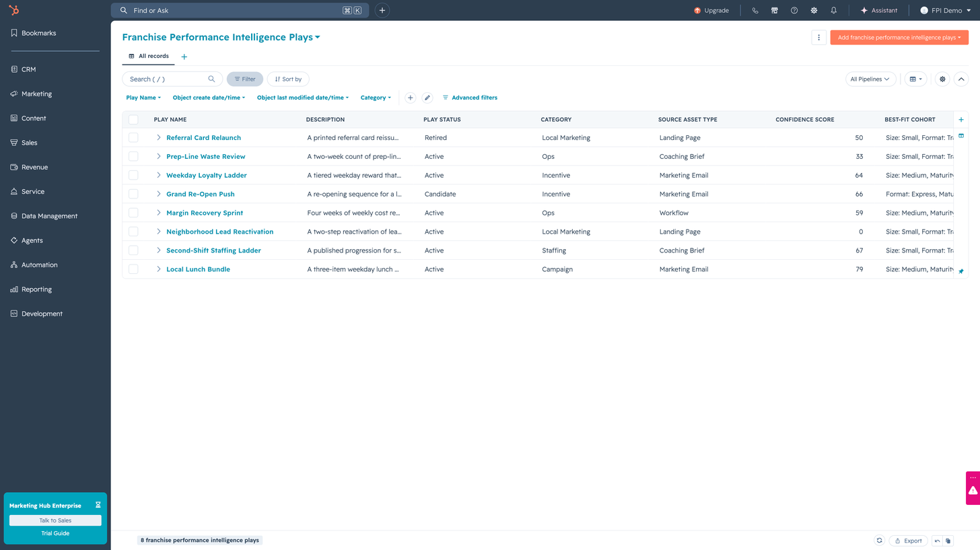The width and height of the screenshot is (980, 550).
Task: Click the Find or Ask search bar
Action: tap(240, 10)
